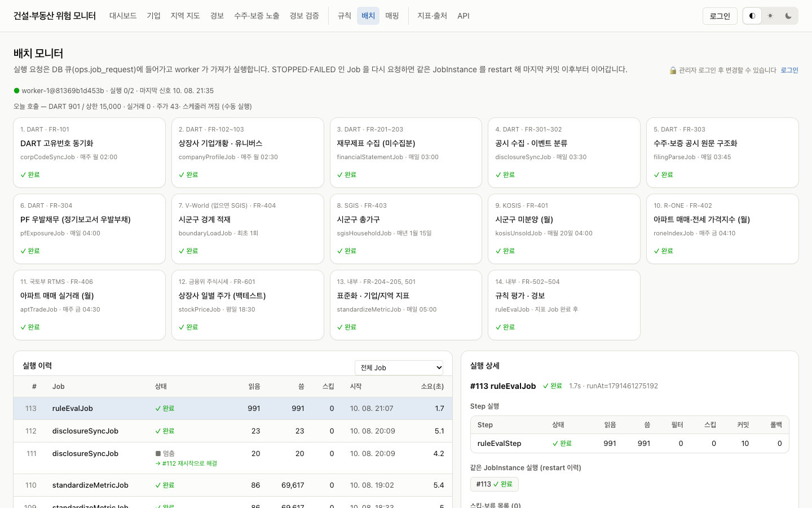Go to the 대시보드 nav tab
Viewport: 812px width, 508px height.
tap(123, 16)
